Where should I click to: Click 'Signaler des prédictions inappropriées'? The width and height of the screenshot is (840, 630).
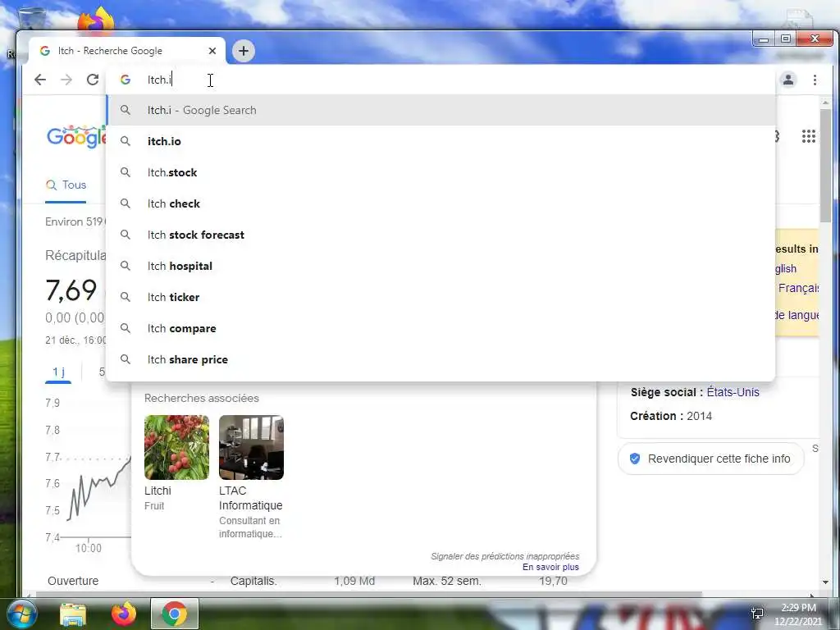[x=504, y=556]
